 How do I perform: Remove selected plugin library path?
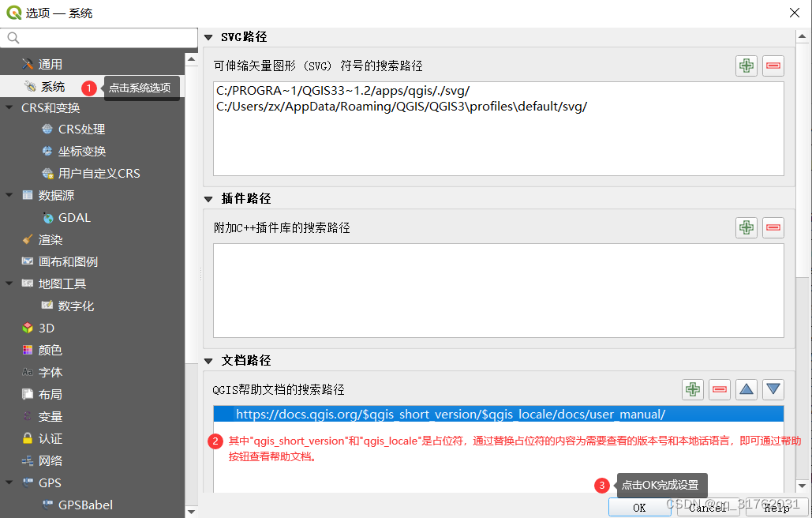point(773,227)
